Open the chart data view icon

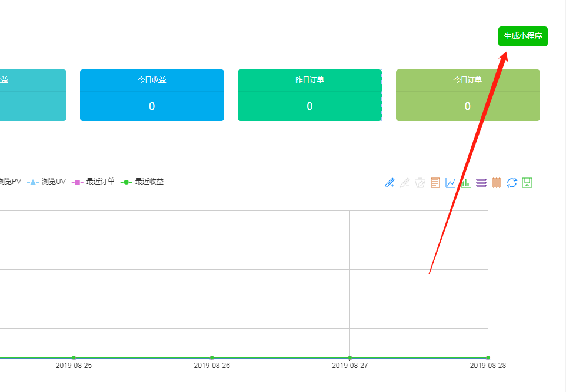coord(435,183)
